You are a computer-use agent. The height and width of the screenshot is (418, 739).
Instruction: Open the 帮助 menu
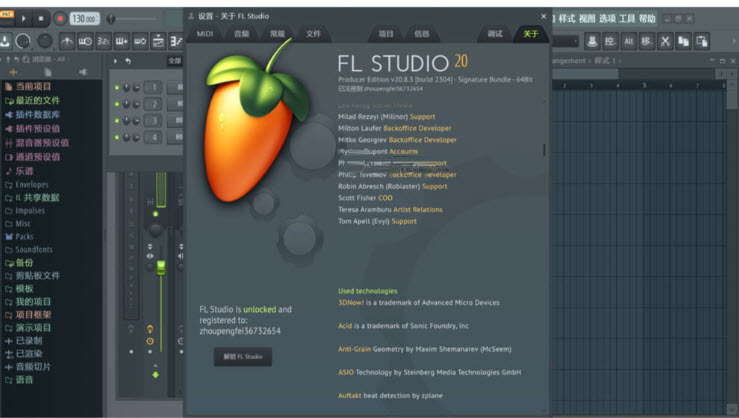647,18
